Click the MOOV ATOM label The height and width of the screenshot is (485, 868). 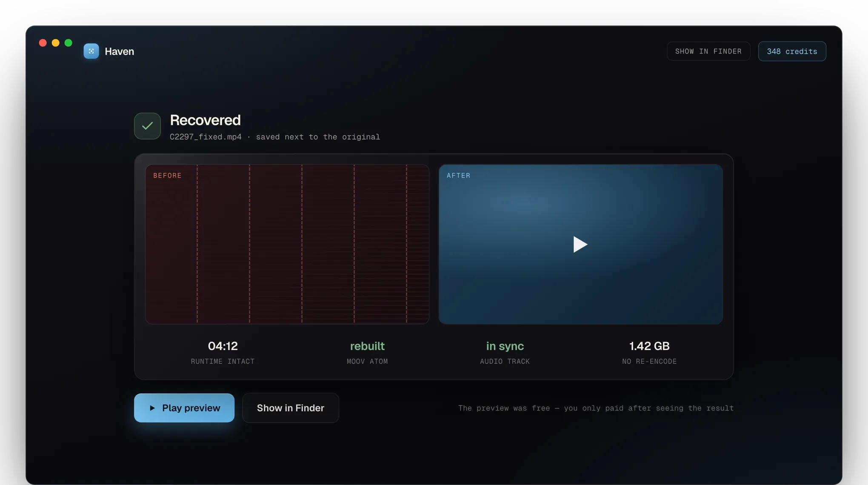[x=367, y=362]
